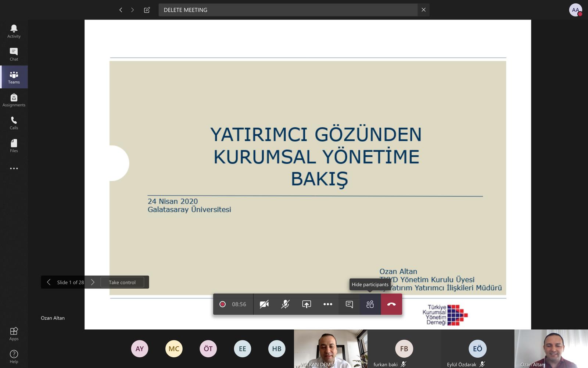Open the Files section

[x=14, y=146]
